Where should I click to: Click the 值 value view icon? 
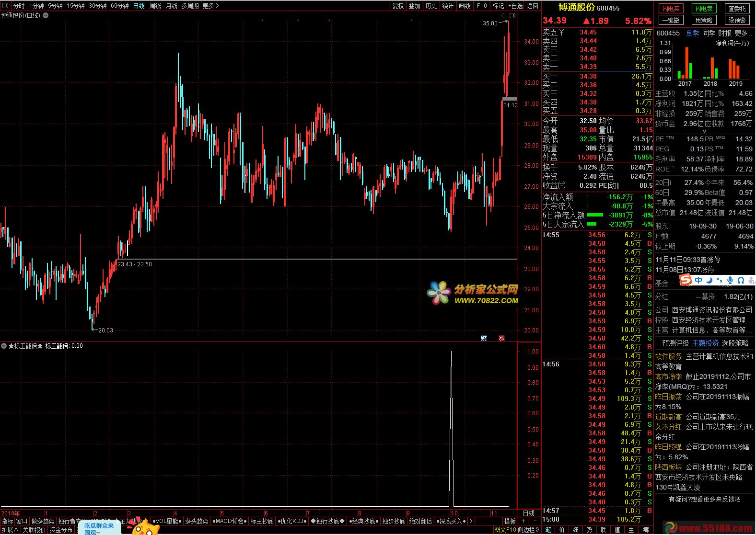(617, 530)
